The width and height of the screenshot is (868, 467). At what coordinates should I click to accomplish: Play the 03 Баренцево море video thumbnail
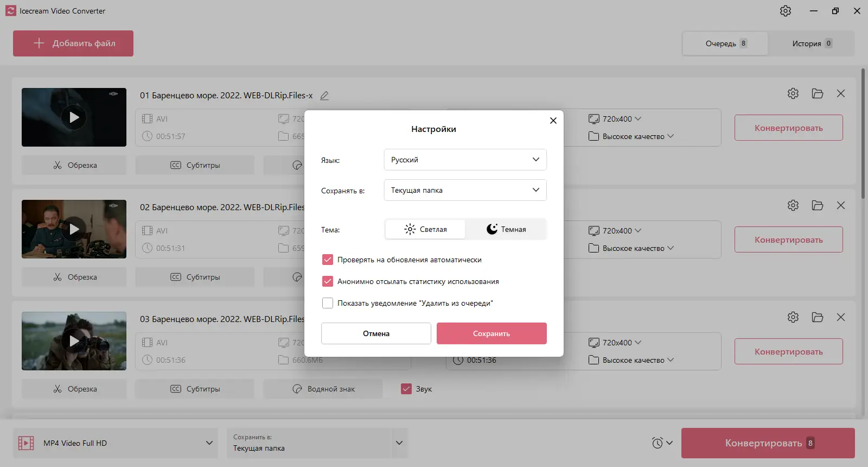(74, 341)
